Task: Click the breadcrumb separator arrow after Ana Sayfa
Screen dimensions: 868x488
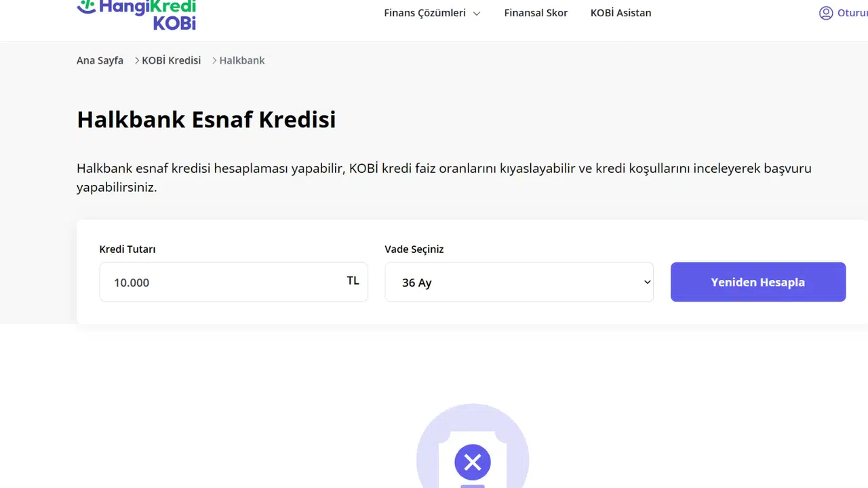Action: tap(136, 60)
